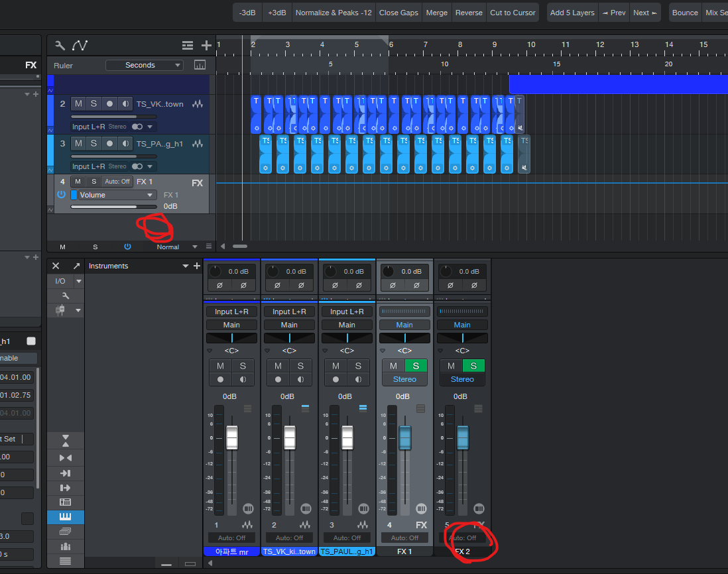Detach the mixer with the arrow icon
The width and height of the screenshot is (728, 574).
76,266
